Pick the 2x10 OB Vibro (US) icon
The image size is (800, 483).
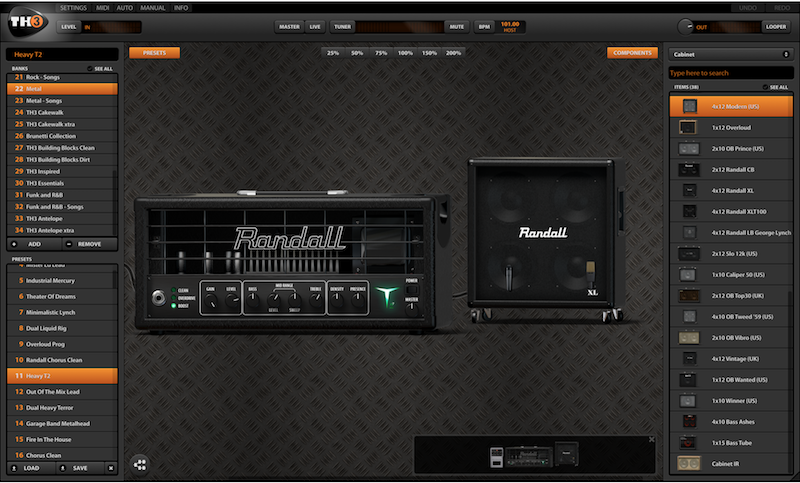click(689, 337)
